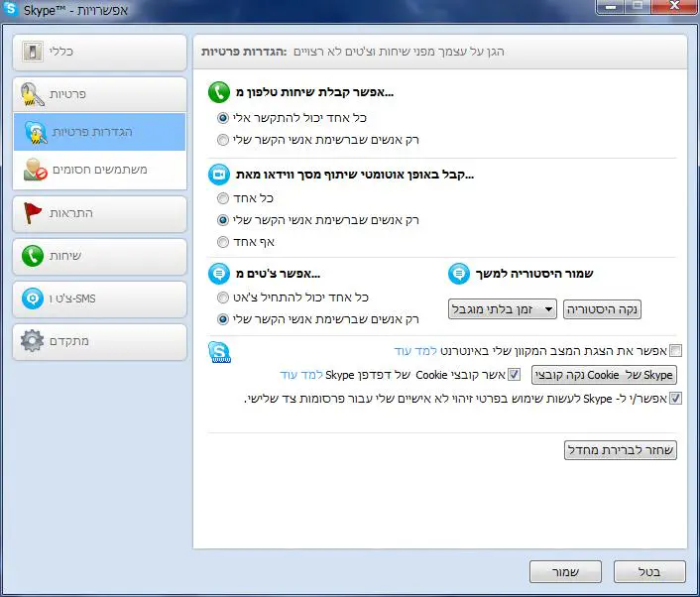This screenshot has width=700, height=597.
Task: Open the 'התראות' notifications section
Action: coord(99,213)
